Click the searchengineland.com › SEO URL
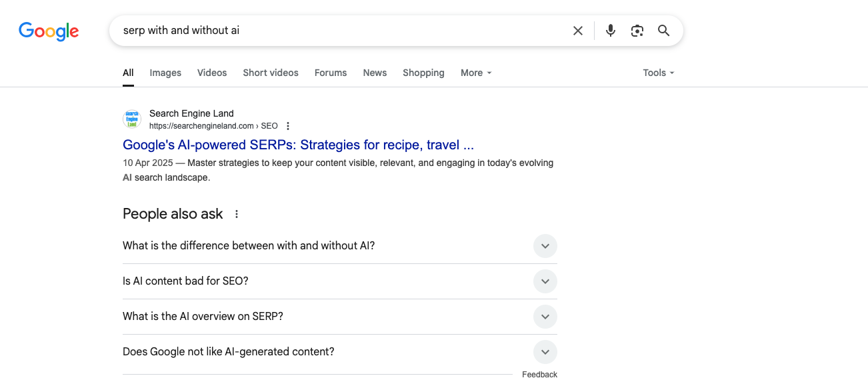 click(x=213, y=126)
